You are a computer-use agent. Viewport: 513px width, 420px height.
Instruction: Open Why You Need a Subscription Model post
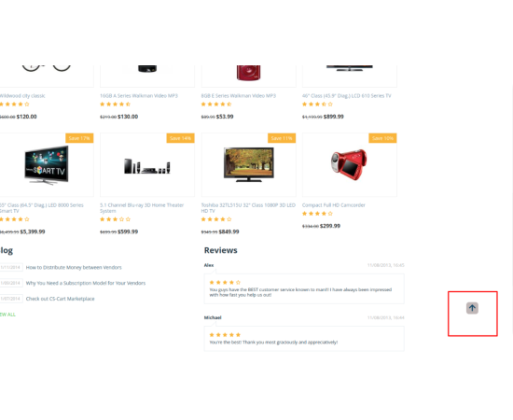pyautogui.click(x=86, y=283)
